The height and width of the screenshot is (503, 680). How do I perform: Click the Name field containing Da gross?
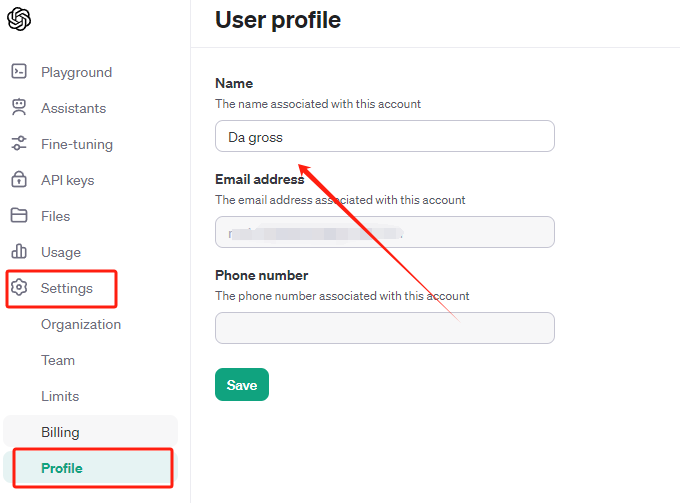[x=385, y=136]
